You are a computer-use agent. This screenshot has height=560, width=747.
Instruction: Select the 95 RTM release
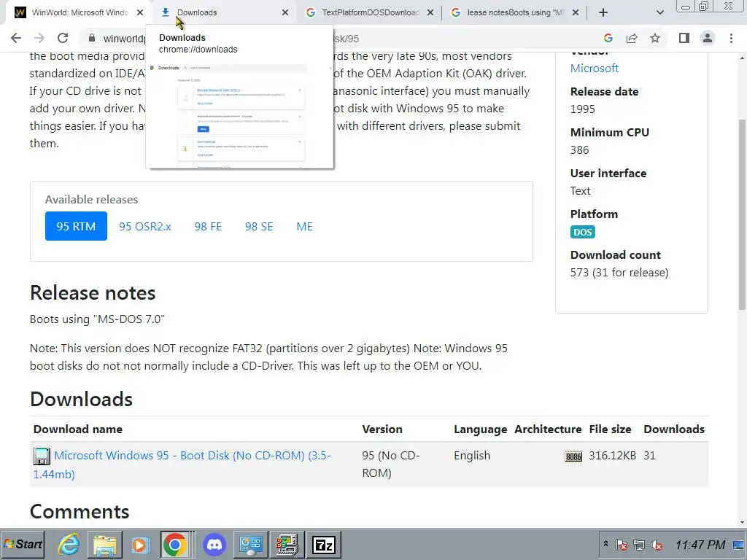point(76,226)
